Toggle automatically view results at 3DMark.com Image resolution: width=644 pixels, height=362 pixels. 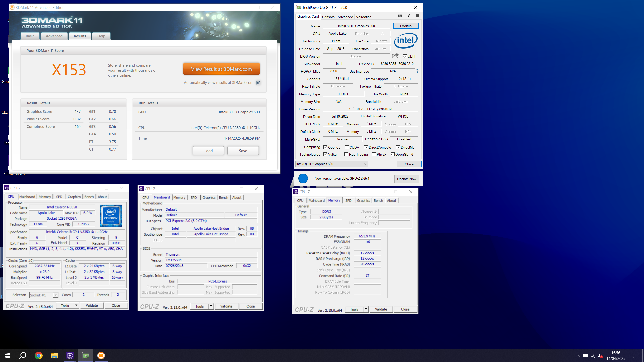pyautogui.click(x=258, y=83)
